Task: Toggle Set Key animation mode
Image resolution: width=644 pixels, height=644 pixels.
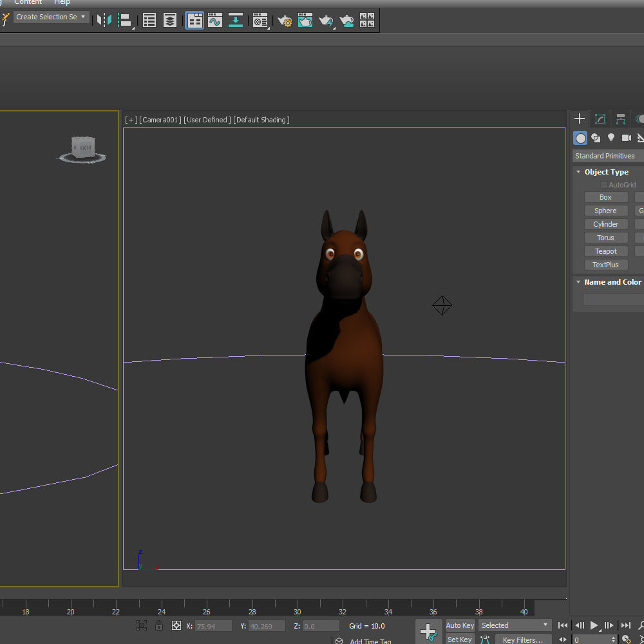Action: click(460, 639)
